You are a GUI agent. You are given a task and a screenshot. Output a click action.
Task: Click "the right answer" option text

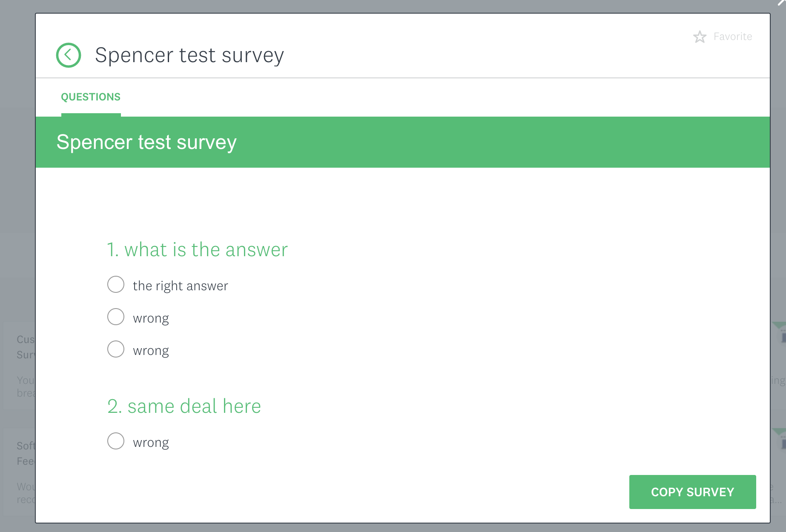181,286
